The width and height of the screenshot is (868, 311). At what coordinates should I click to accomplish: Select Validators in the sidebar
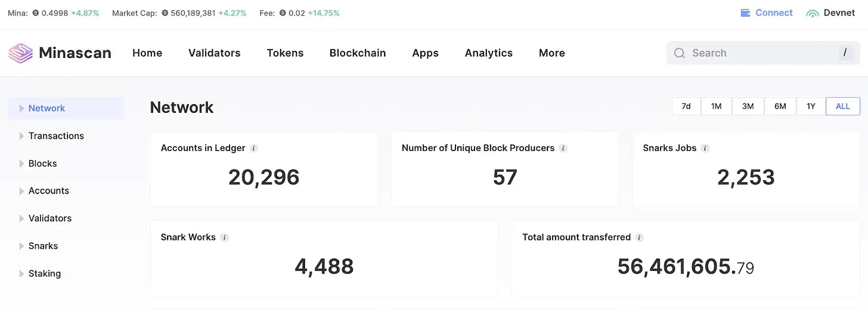(x=50, y=218)
